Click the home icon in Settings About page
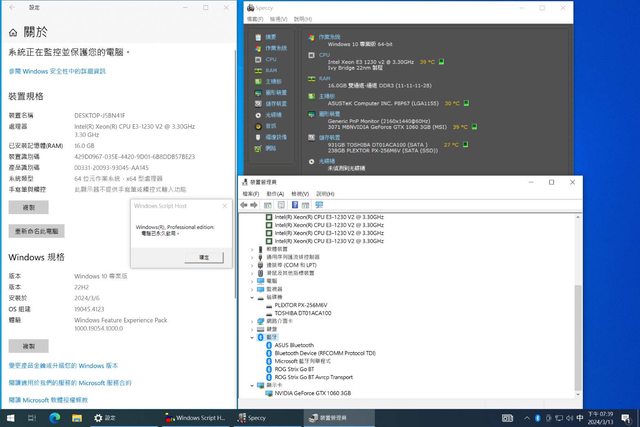 (13, 33)
